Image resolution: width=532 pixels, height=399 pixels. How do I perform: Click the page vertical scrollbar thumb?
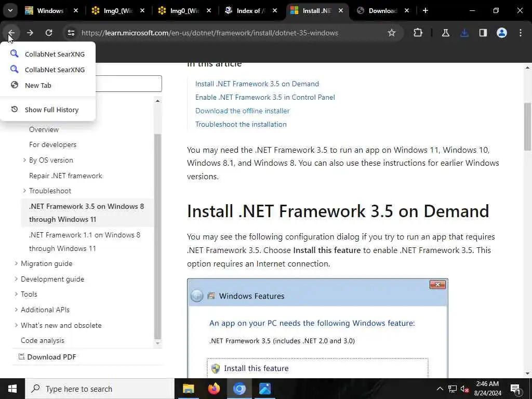tap(527, 126)
